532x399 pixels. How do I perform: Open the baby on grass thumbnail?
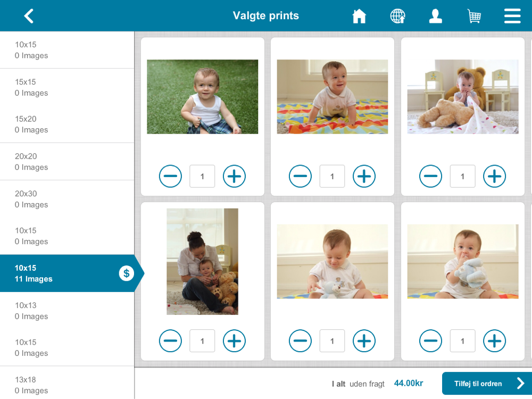tap(202, 97)
